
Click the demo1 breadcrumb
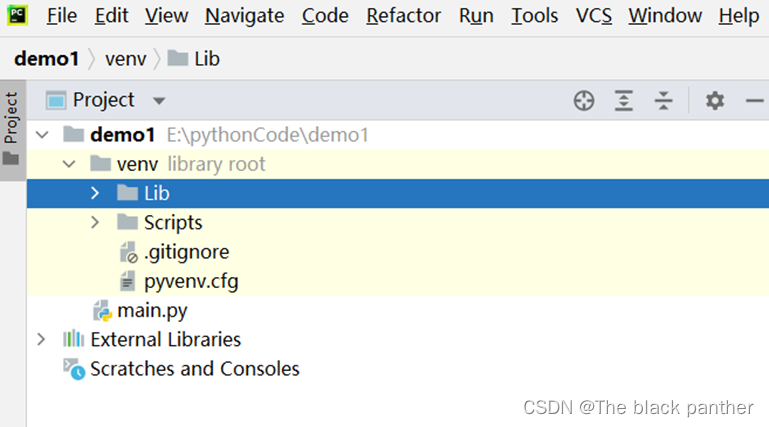[x=46, y=59]
